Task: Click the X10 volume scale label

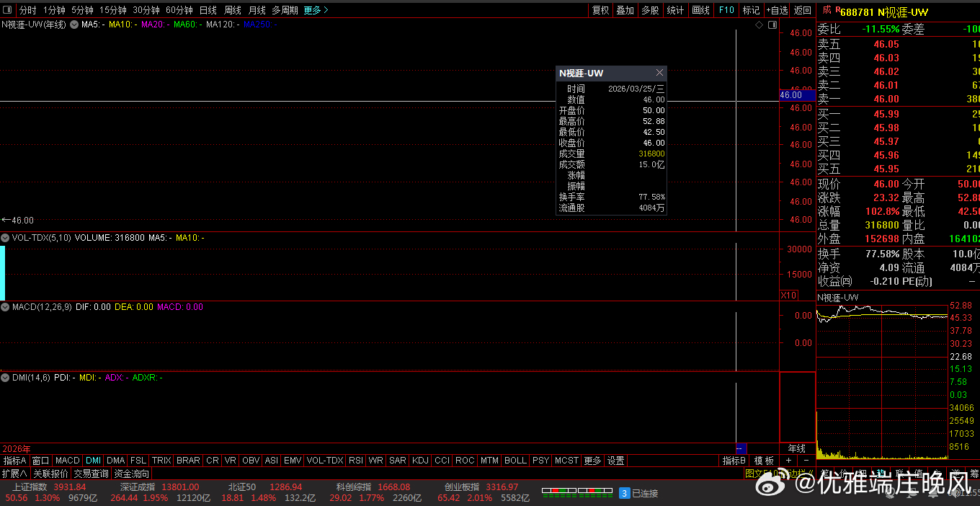Action: pos(789,296)
